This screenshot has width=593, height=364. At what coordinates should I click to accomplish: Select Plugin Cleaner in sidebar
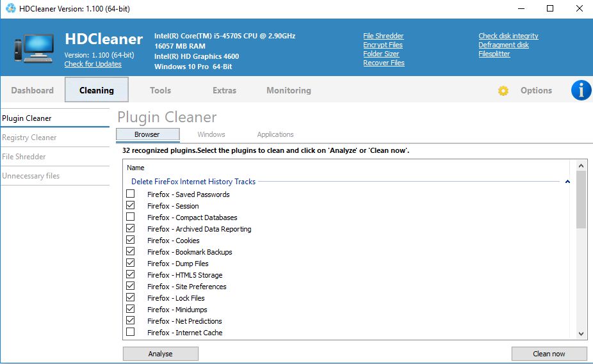pos(55,118)
